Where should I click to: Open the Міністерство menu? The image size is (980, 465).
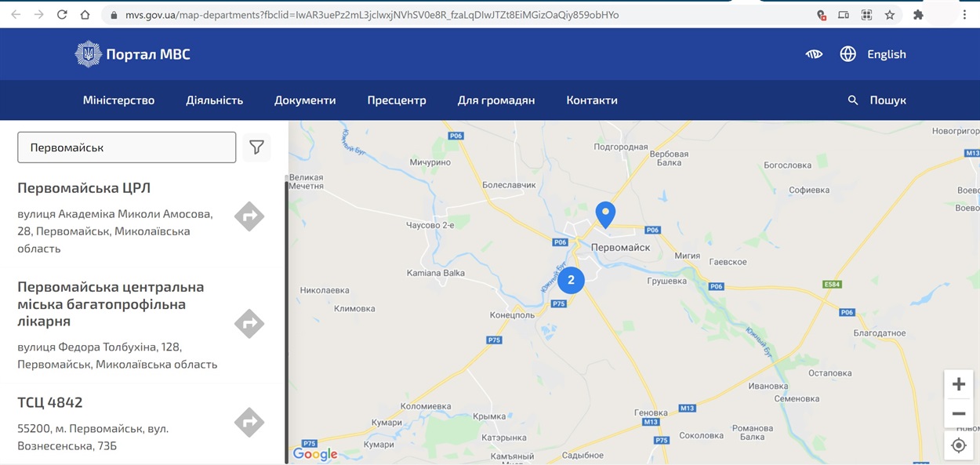[x=119, y=100]
